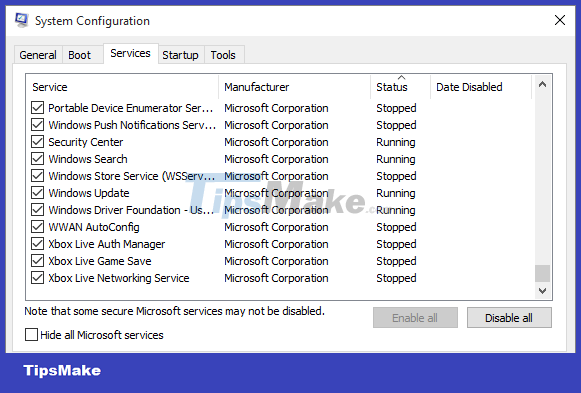This screenshot has height=393, width=581.
Task: Sort by the Status column header
Action: (400, 87)
